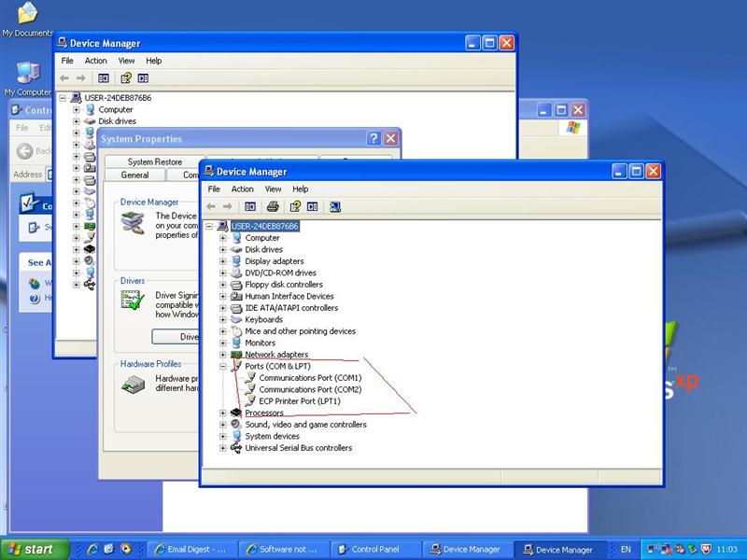Expand Human Interface Devices node

(222, 296)
